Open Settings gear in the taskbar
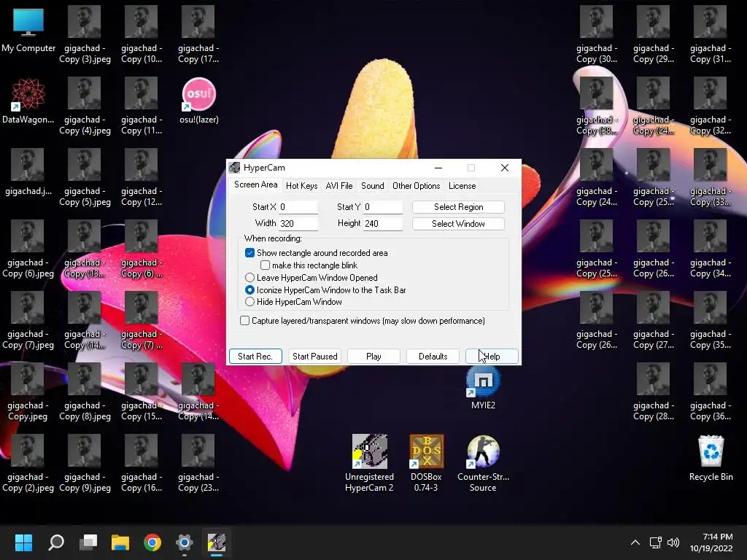The width and height of the screenshot is (747, 560). (x=185, y=542)
